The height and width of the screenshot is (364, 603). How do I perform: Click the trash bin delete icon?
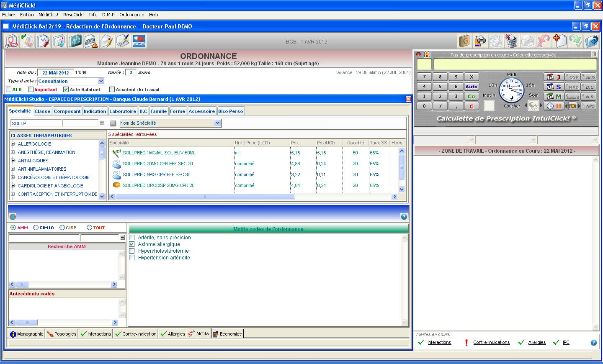tap(511, 41)
